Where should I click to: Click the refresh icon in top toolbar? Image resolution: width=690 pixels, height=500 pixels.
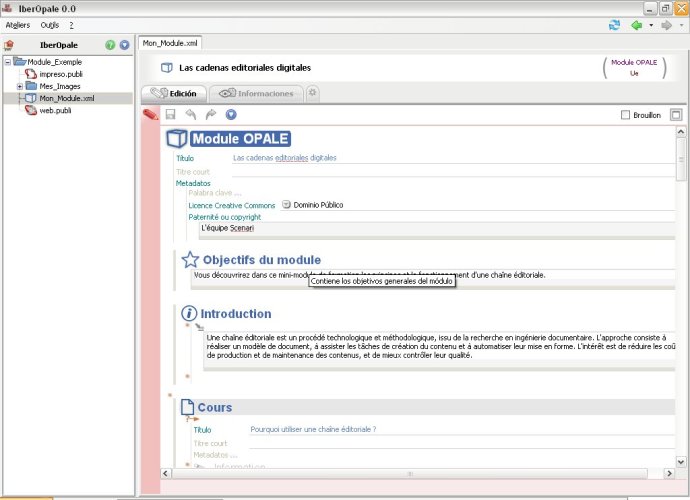614,25
